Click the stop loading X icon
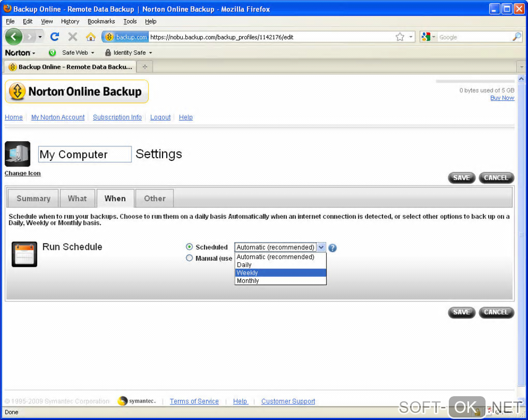This screenshot has height=420, width=528. [73, 37]
